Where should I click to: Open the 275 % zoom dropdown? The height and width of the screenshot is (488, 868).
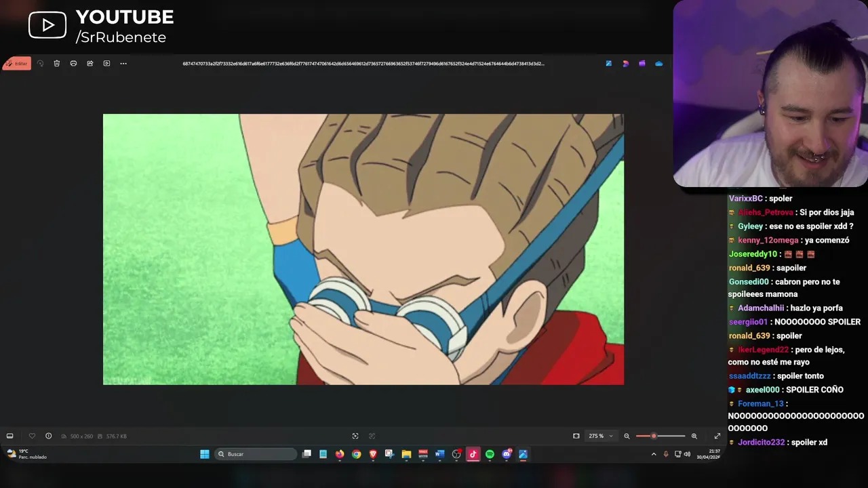click(601, 436)
